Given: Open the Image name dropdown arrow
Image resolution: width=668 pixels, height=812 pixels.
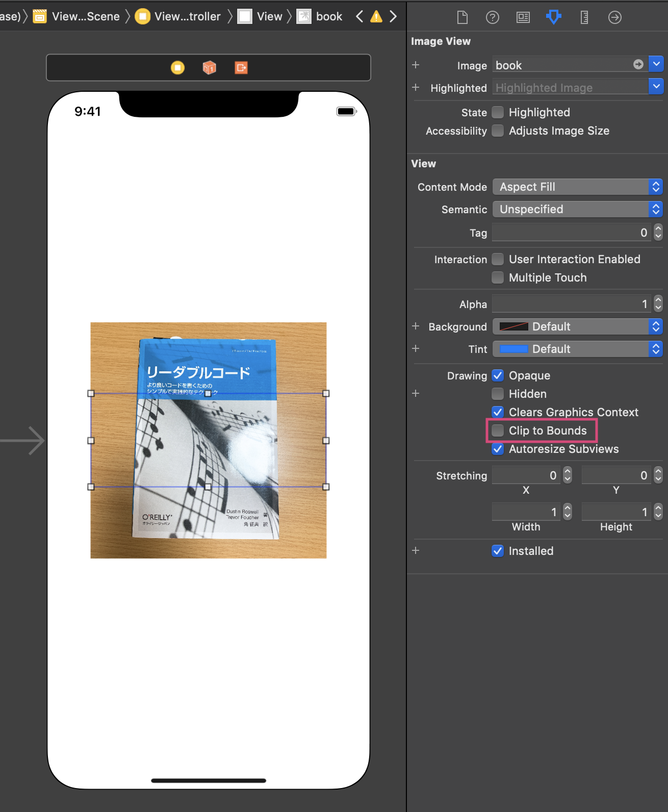Looking at the screenshot, I should point(656,64).
